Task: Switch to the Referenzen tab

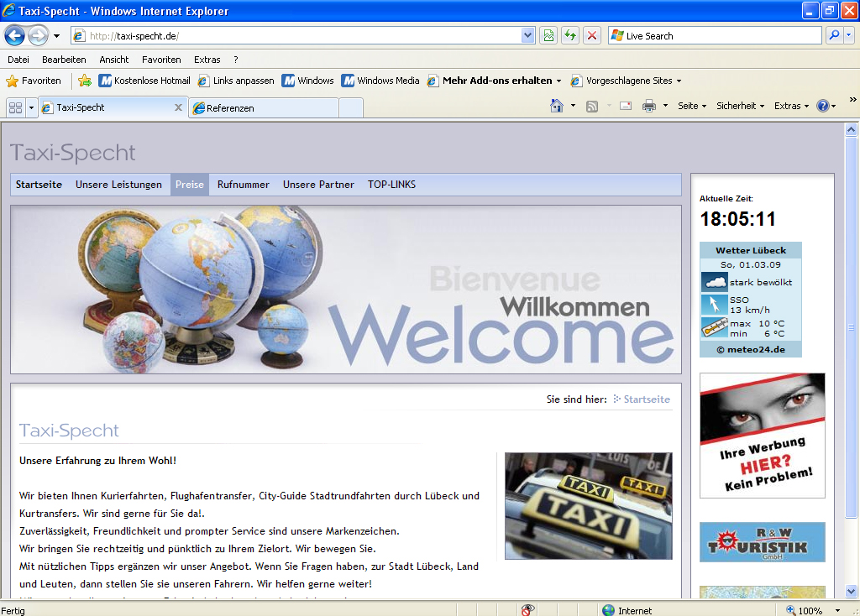Action: [x=263, y=107]
